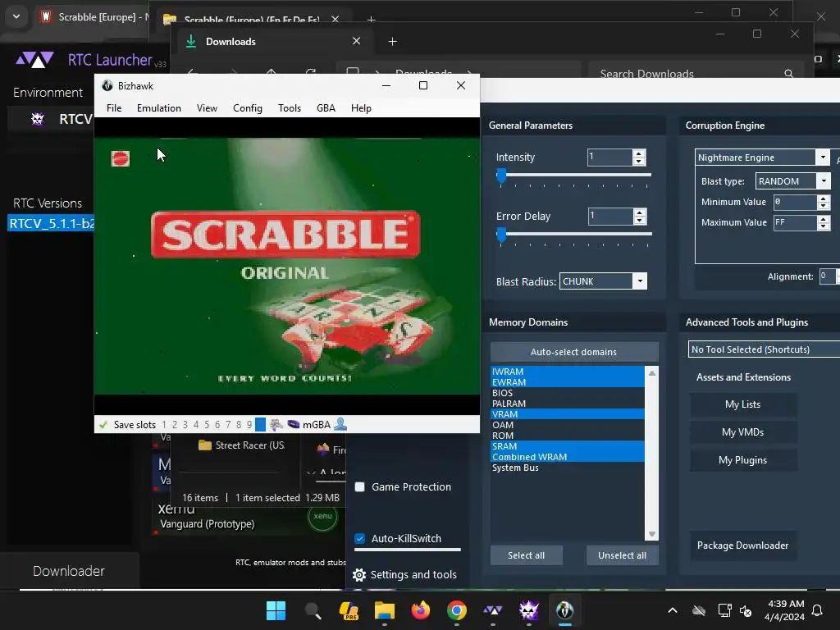
Task: Click Maximum Value stepper arrows
Action: point(824,222)
